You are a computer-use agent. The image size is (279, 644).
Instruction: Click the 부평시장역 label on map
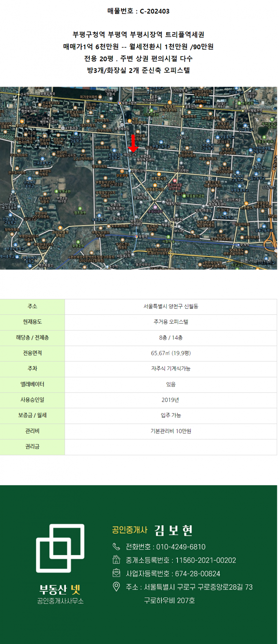pos(138,171)
